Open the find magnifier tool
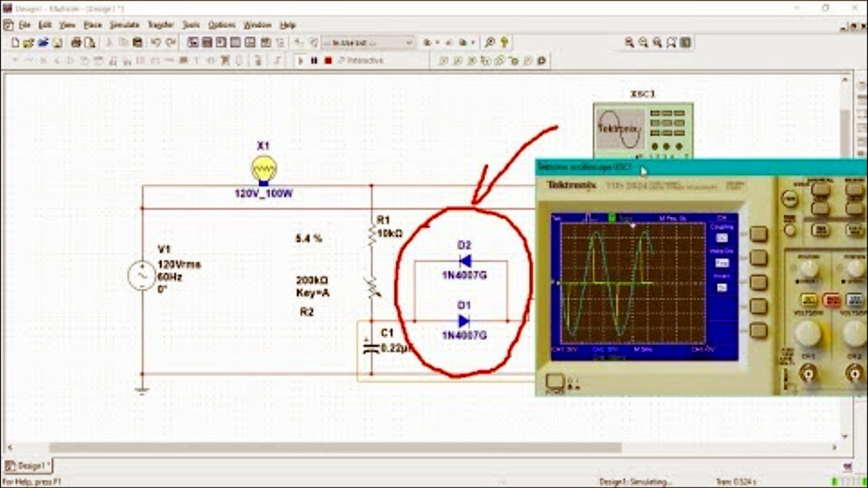Viewport: 868px width, 488px height. (490, 43)
